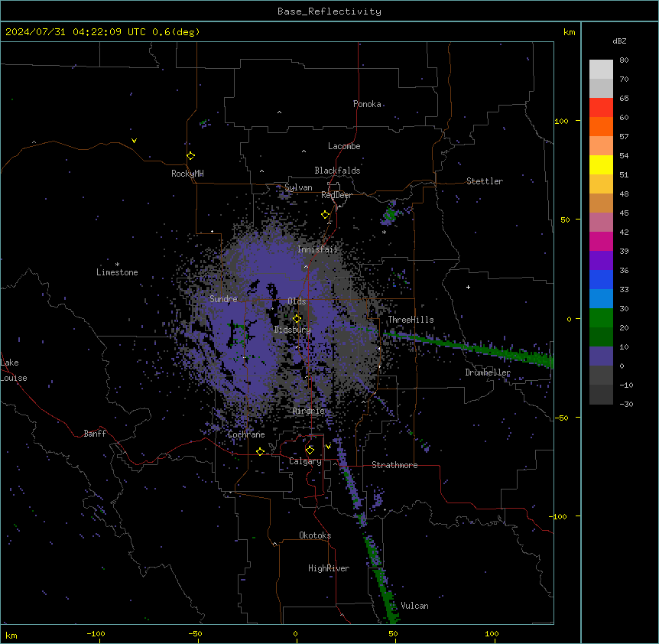Click the Vulcan label
Viewport: 659px width, 644px height.
[x=414, y=606]
